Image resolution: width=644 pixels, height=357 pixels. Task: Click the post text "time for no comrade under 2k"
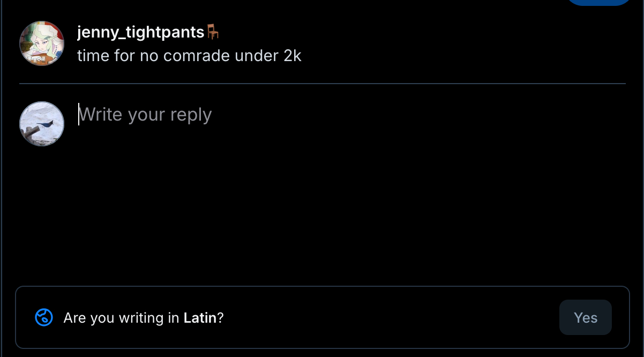tap(189, 55)
